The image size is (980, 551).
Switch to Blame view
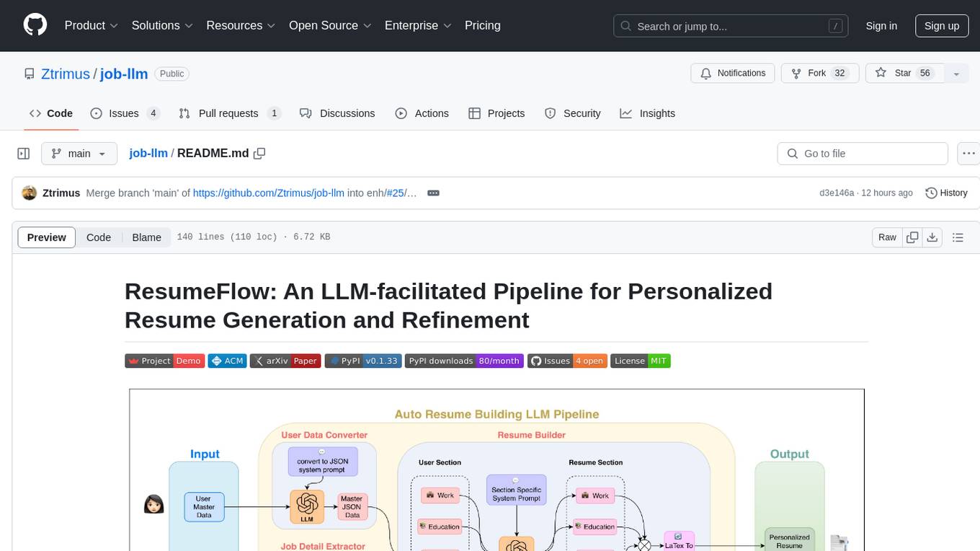[146, 237]
